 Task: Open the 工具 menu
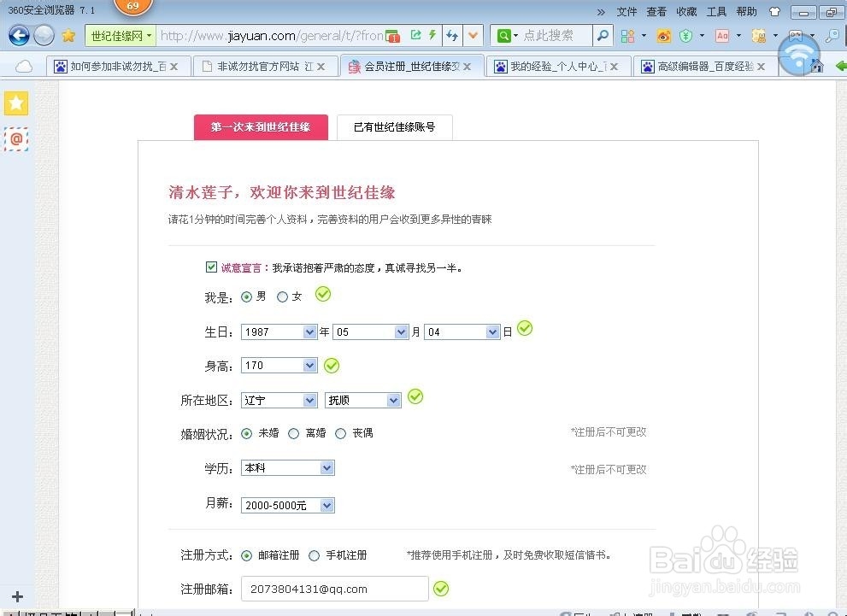coord(716,11)
